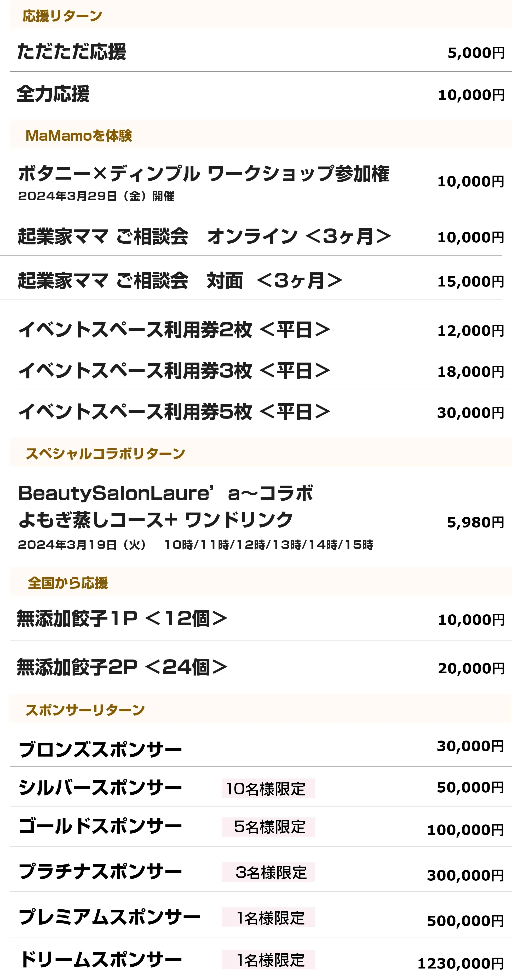Screen dimensions: 512x980
Task: Click the 3名様限定 badge on プラチナスポンサー
Action: (x=268, y=872)
